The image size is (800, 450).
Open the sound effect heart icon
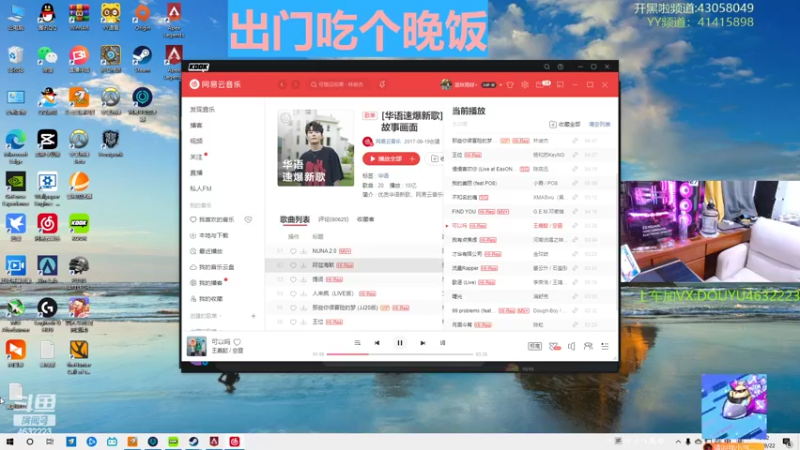555,346
